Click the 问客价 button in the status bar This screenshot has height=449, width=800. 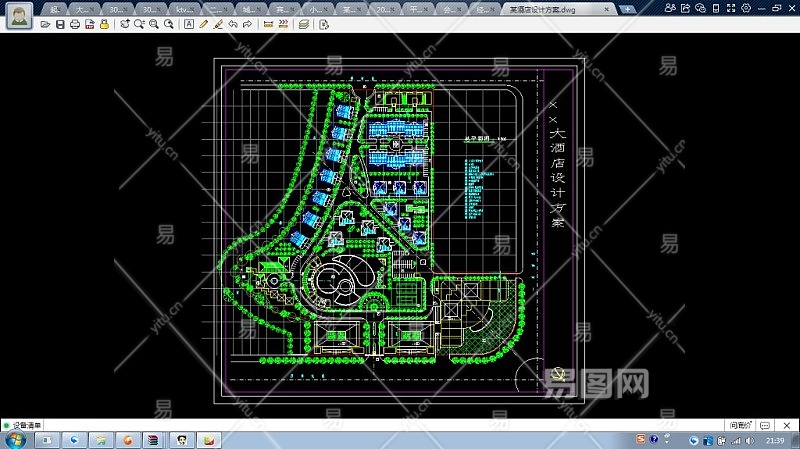740,425
